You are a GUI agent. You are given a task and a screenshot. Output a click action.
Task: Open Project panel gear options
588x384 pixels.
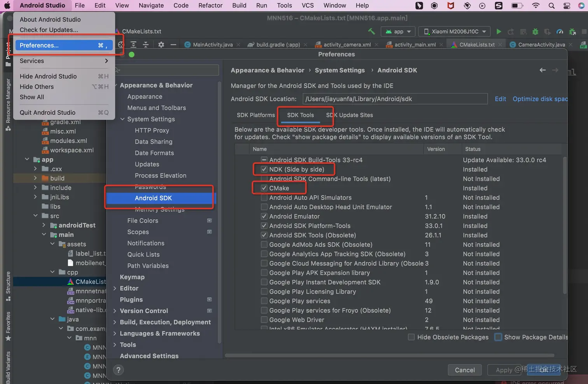tap(161, 45)
